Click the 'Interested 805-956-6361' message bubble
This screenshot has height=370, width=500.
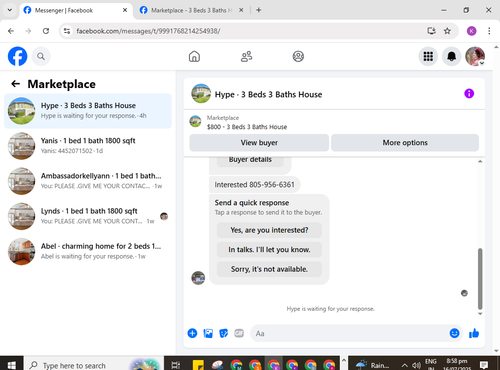pyautogui.click(x=254, y=185)
